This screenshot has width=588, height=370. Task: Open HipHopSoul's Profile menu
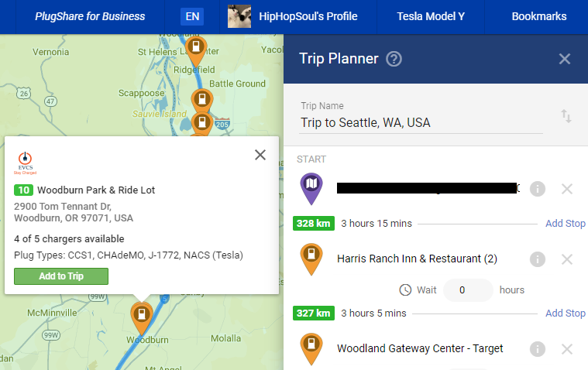293,16
